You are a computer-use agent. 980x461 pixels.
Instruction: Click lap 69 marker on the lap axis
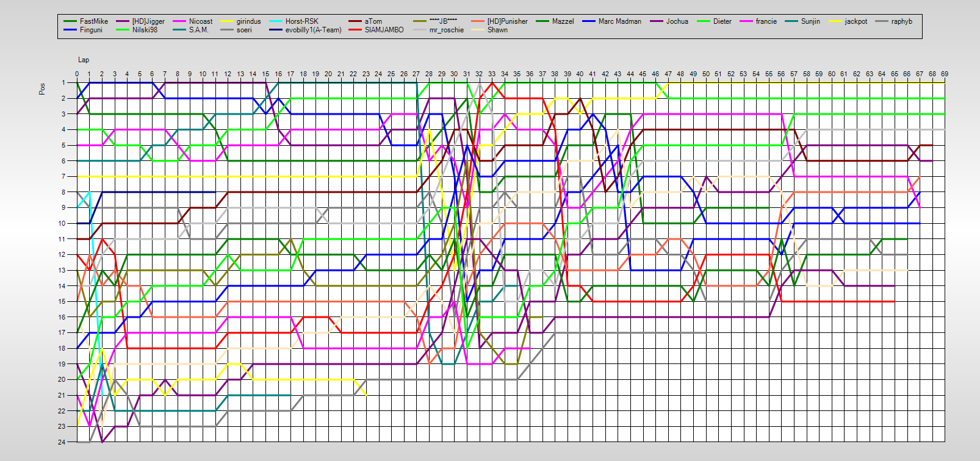945,74
